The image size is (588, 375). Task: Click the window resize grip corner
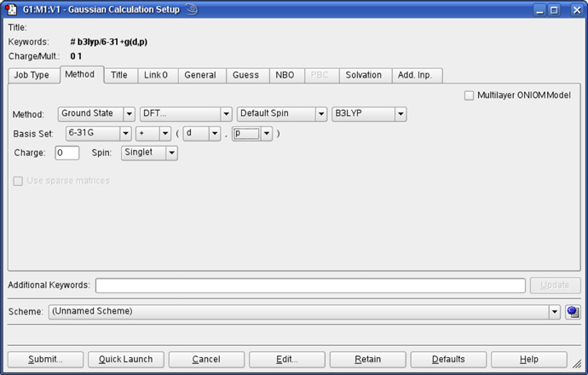(577, 363)
